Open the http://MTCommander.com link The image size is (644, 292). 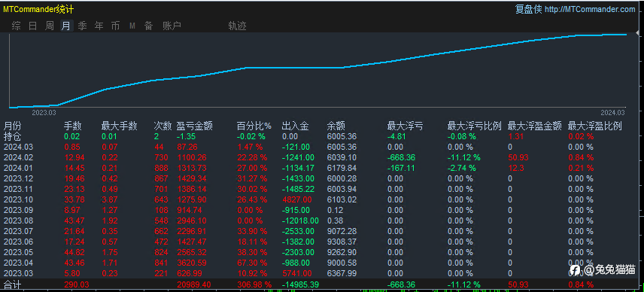(x=590, y=9)
